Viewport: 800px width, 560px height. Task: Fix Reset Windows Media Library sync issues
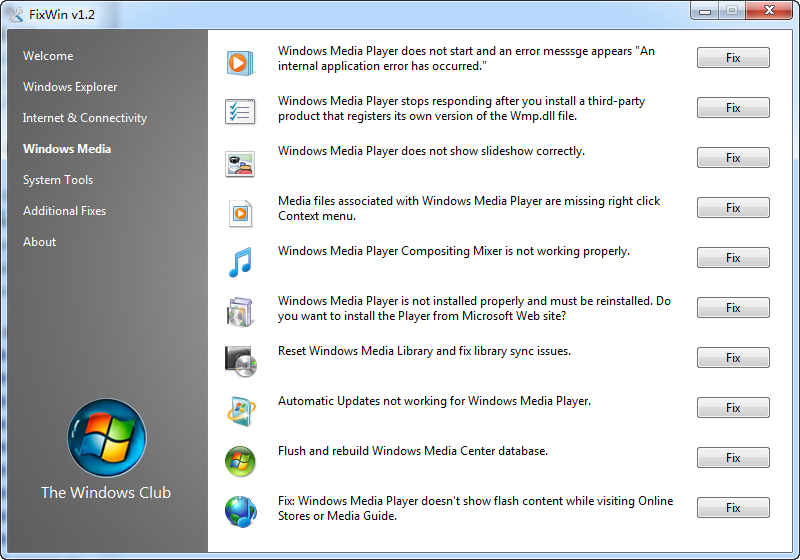(x=733, y=358)
